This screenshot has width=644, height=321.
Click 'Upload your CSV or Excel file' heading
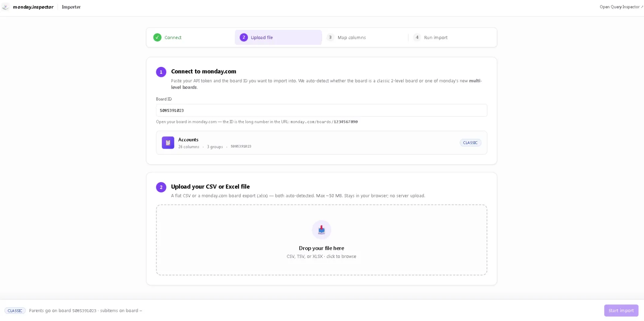click(x=210, y=186)
